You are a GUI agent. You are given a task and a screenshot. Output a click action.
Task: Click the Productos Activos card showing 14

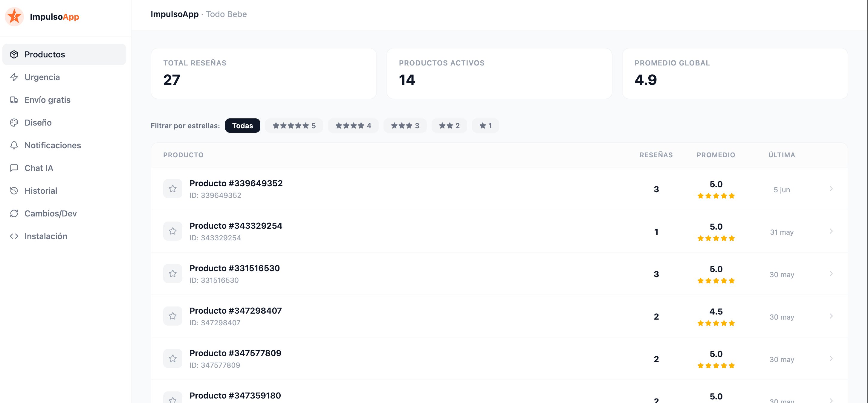click(499, 74)
